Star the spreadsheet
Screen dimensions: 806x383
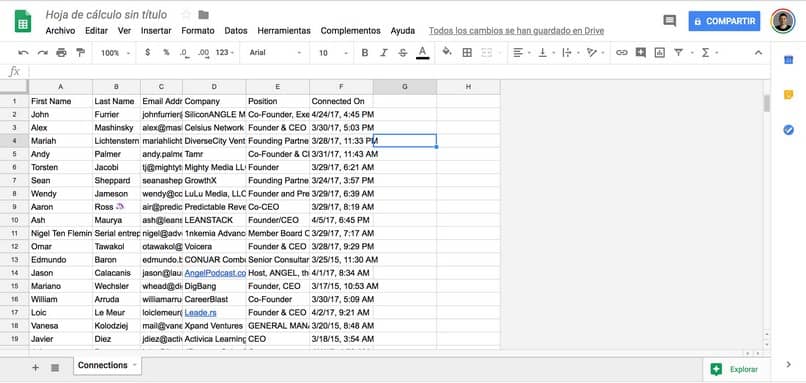(x=186, y=15)
